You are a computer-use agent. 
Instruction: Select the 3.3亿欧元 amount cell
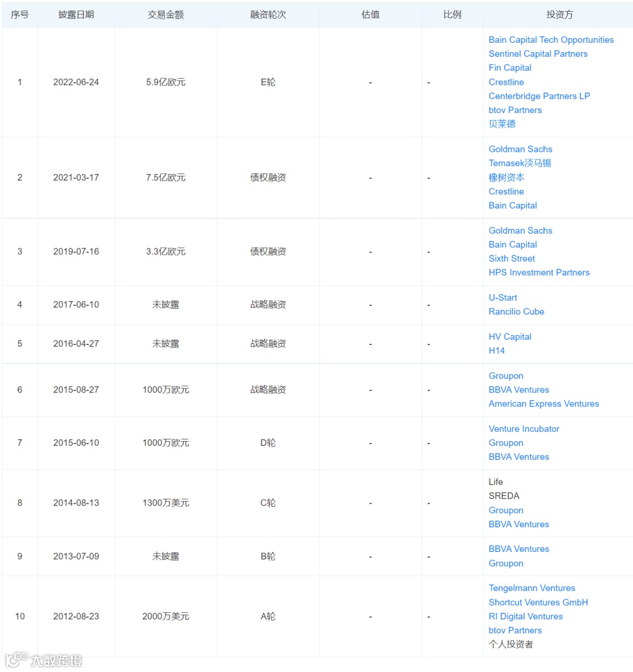click(165, 251)
